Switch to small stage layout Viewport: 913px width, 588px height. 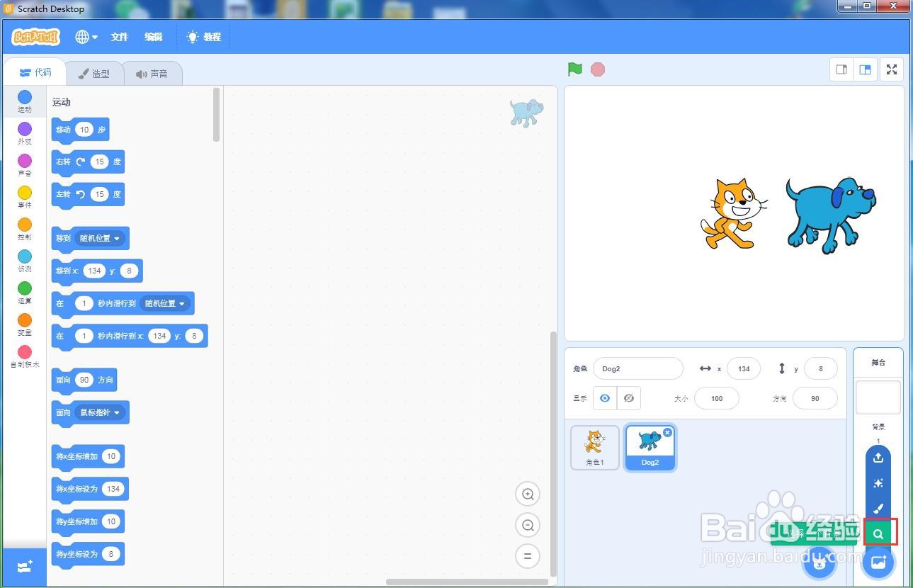click(x=841, y=69)
